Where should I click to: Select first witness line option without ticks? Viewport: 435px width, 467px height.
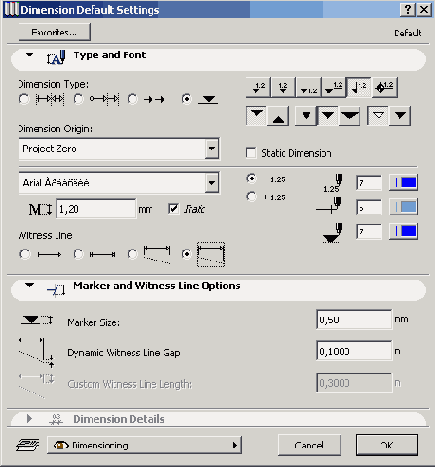25,254
